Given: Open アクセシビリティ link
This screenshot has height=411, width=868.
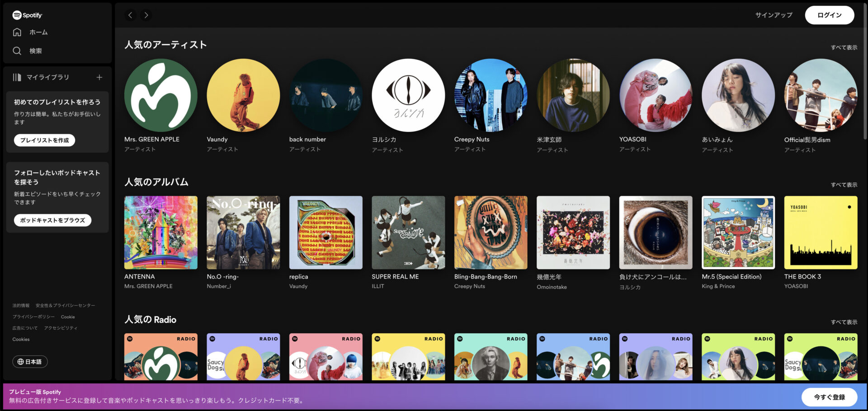Looking at the screenshot, I should (x=61, y=328).
